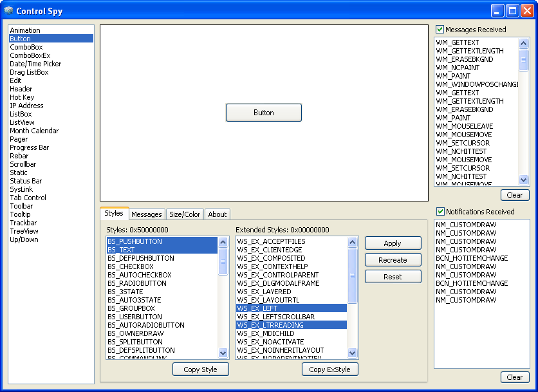The height and width of the screenshot is (392, 538).
Task: Toggle the Messages Received checkbox
Action: pyautogui.click(x=440, y=30)
